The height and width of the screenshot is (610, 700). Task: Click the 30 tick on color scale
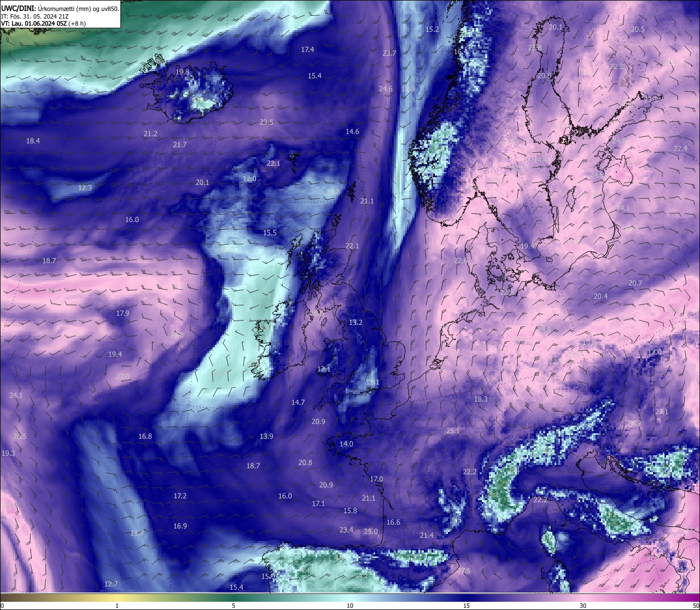(583, 606)
